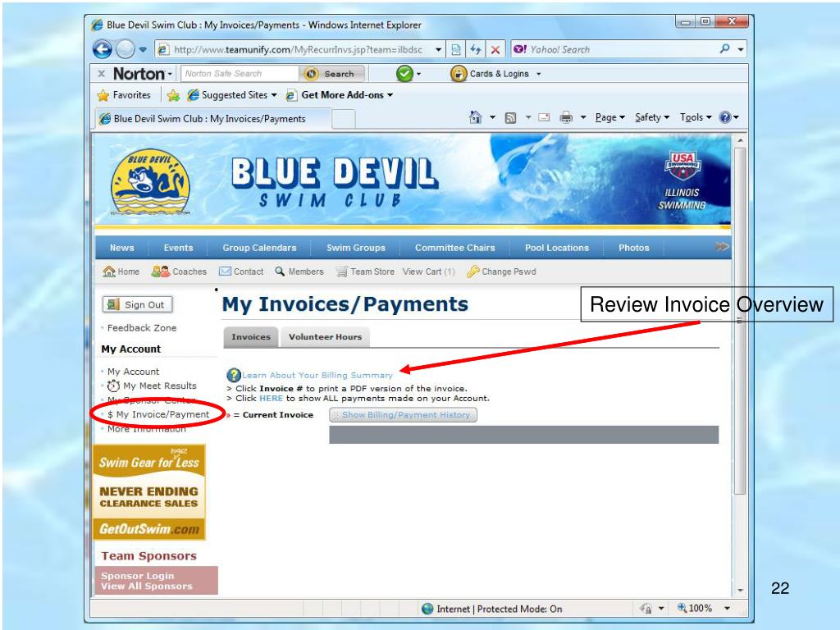Open the Cards & Logins menu
The image size is (840, 630).
click(495, 73)
